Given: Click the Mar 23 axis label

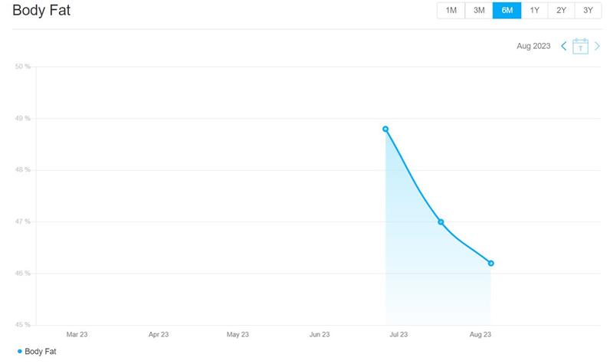Looking at the screenshot, I should coord(77,334).
